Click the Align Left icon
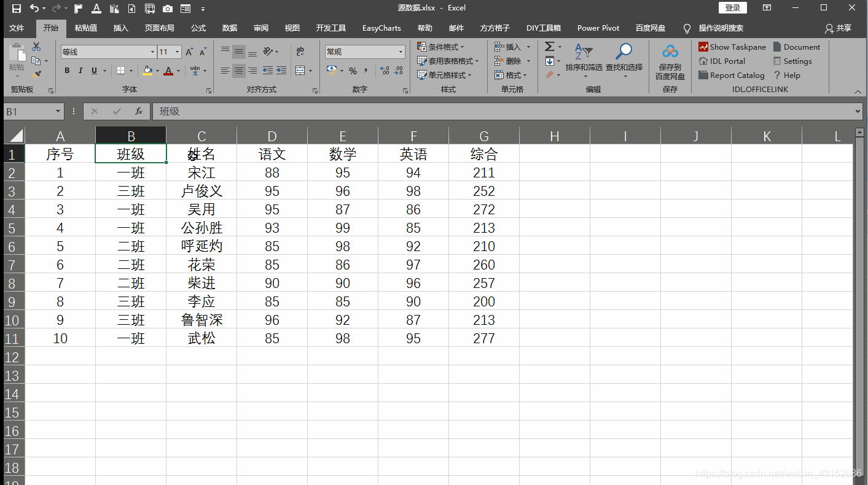This screenshot has height=485, width=868. pyautogui.click(x=225, y=71)
